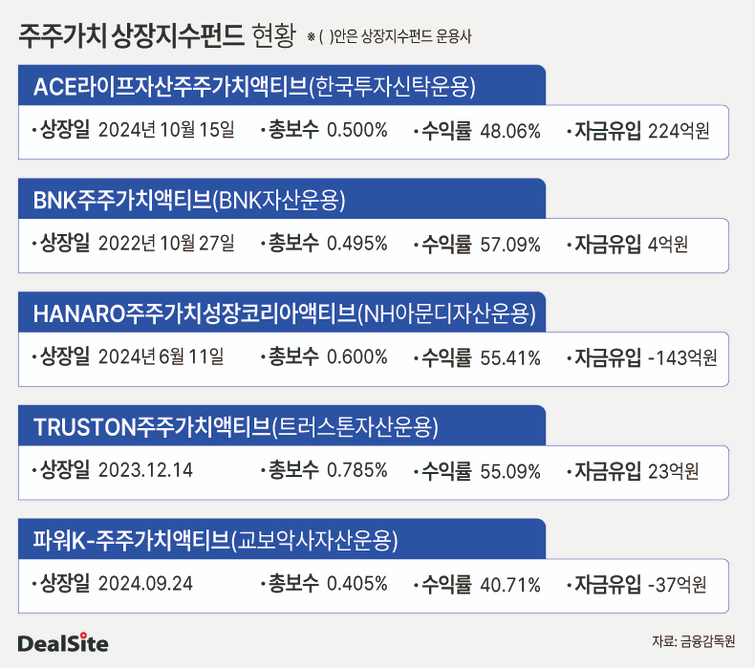Select the BNK주주가치액티브 header
The image size is (755, 668).
pos(189,199)
